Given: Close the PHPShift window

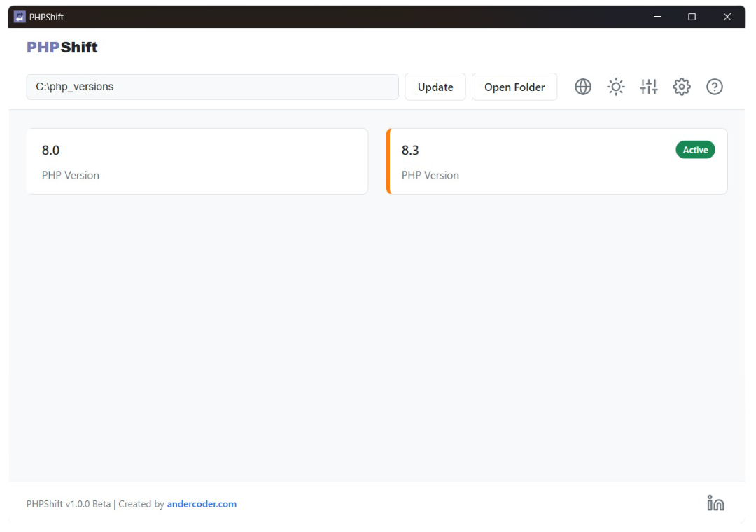Looking at the screenshot, I should 727,17.
